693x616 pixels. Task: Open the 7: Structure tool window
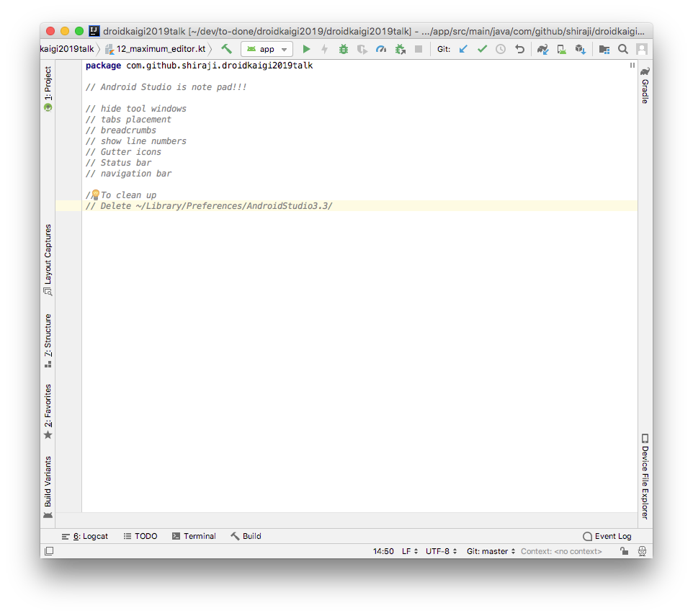48,341
